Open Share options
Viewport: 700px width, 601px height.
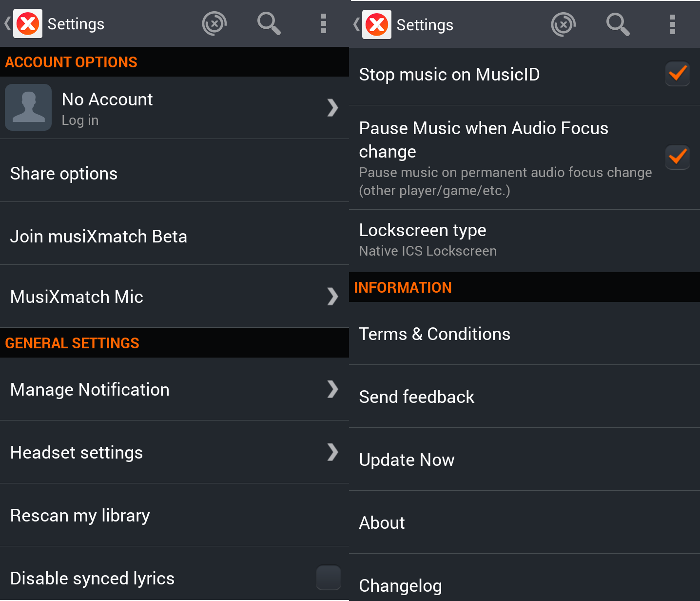[175, 171]
